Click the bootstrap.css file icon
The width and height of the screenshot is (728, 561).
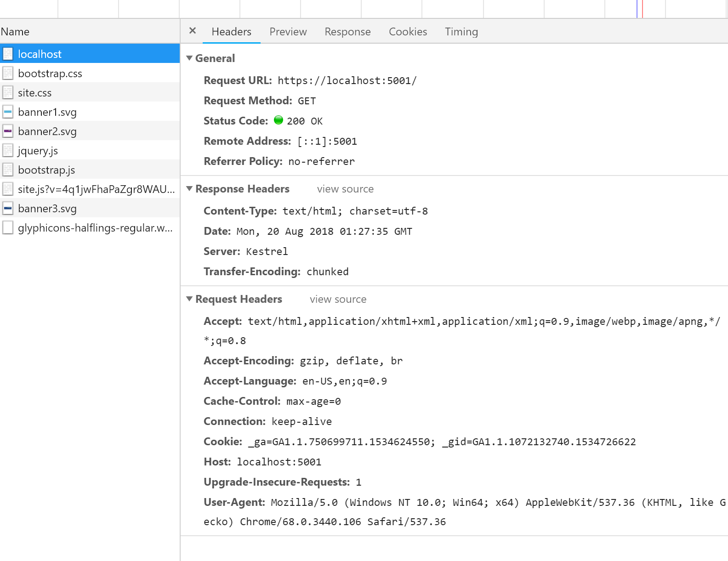8,74
